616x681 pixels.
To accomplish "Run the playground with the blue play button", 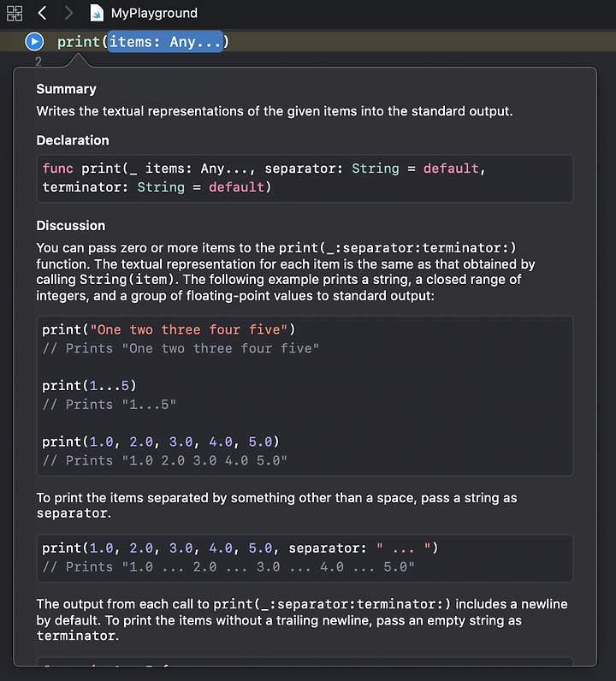I will [34, 41].
